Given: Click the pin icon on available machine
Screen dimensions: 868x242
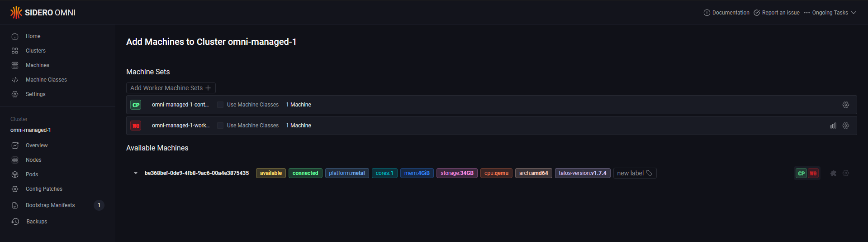Looking at the screenshot, I should coord(833,173).
